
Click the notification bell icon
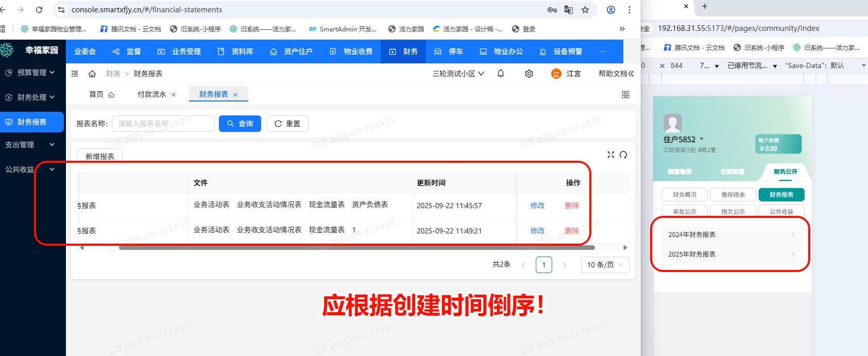tap(501, 74)
